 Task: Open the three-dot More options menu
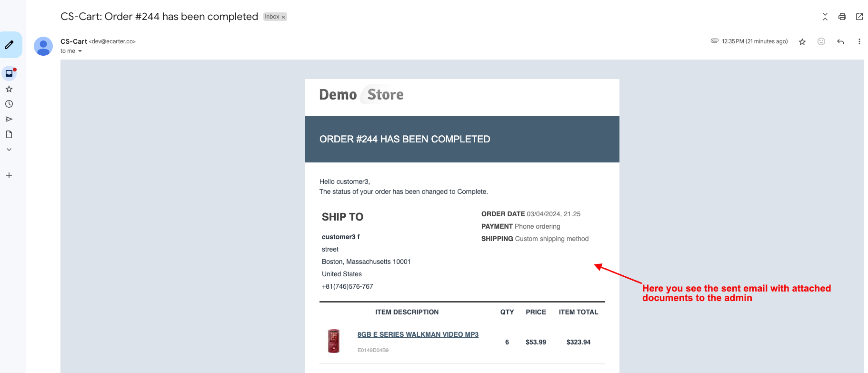point(859,41)
